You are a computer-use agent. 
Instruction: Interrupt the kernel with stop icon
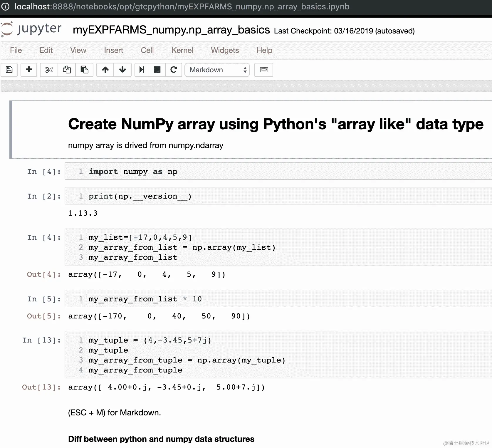(x=157, y=70)
